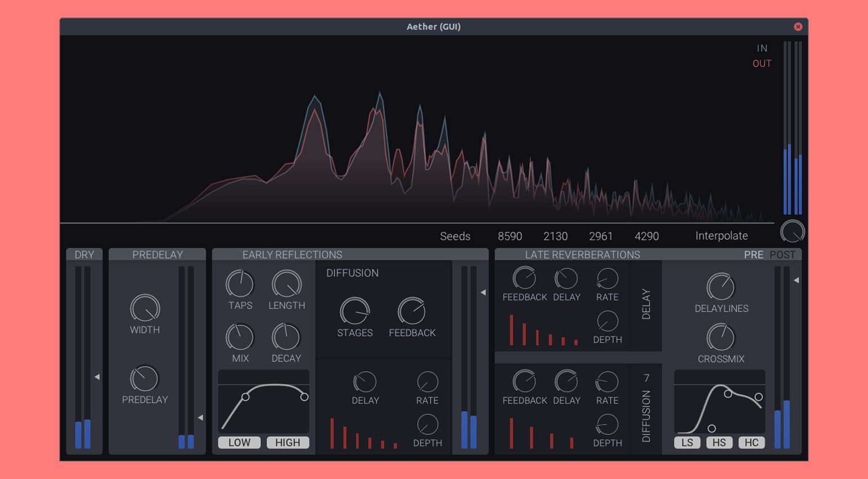Click the Early Reflections level slider arrow
Screen dimensions: 868x479
[x=483, y=292]
